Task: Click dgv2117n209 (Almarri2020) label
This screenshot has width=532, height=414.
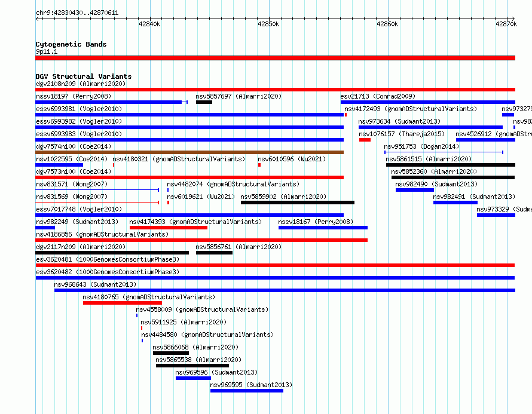Action: [x=81, y=247]
